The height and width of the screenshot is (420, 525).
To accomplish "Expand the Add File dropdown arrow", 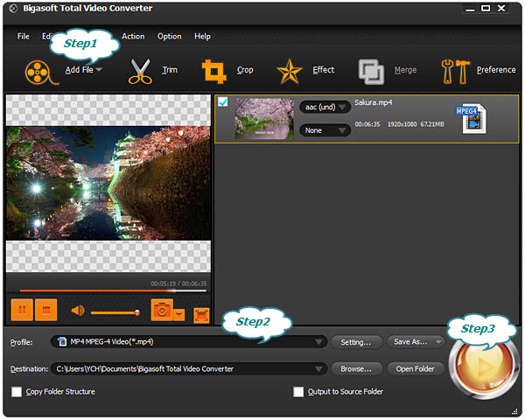I will [99, 70].
